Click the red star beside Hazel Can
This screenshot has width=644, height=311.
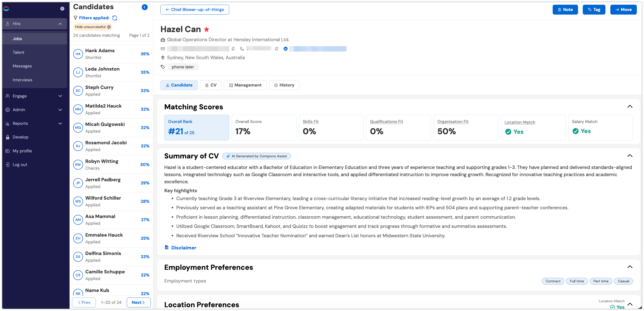[206, 29]
